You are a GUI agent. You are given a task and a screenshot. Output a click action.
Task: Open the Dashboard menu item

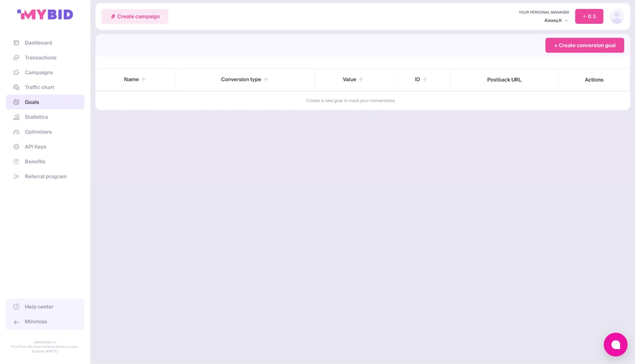[45, 43]
